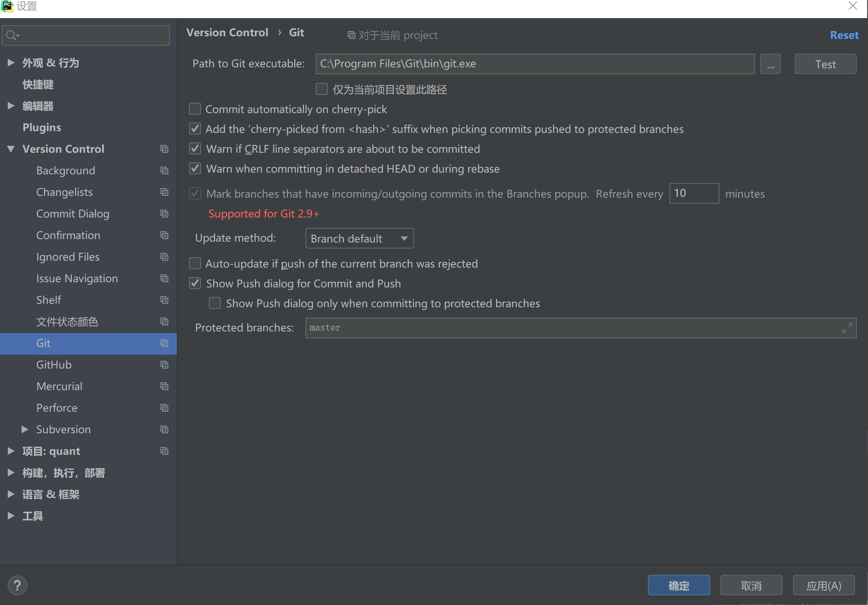Enable Commit automatically on cherry-pick

pos(195,109)
